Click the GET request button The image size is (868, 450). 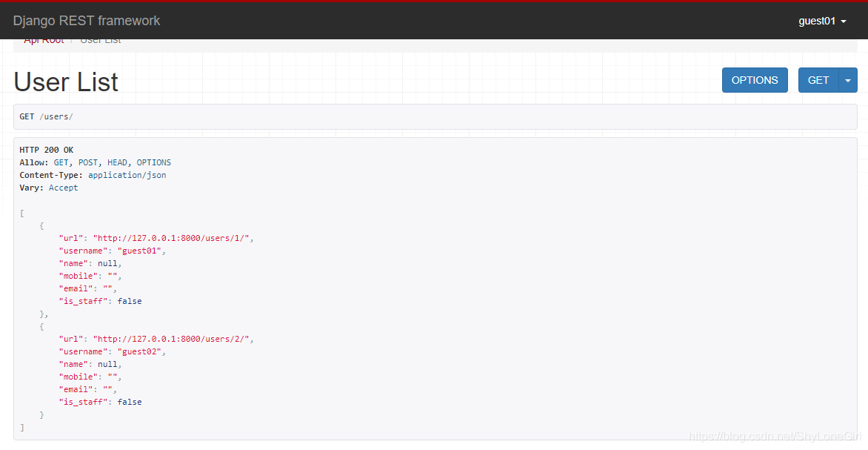click(818, 79)
